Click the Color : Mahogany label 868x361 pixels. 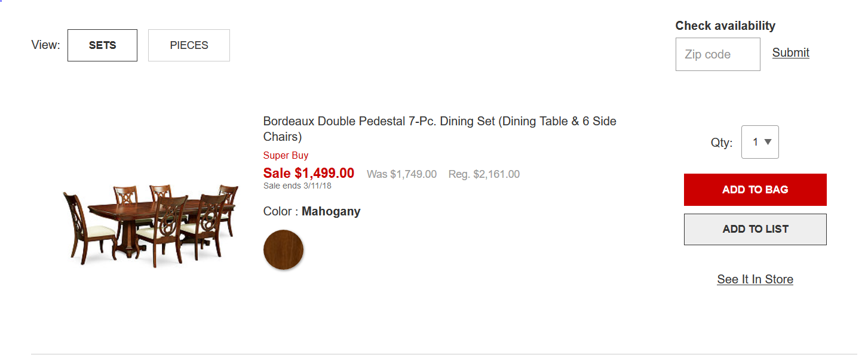[x=312, y=211]
